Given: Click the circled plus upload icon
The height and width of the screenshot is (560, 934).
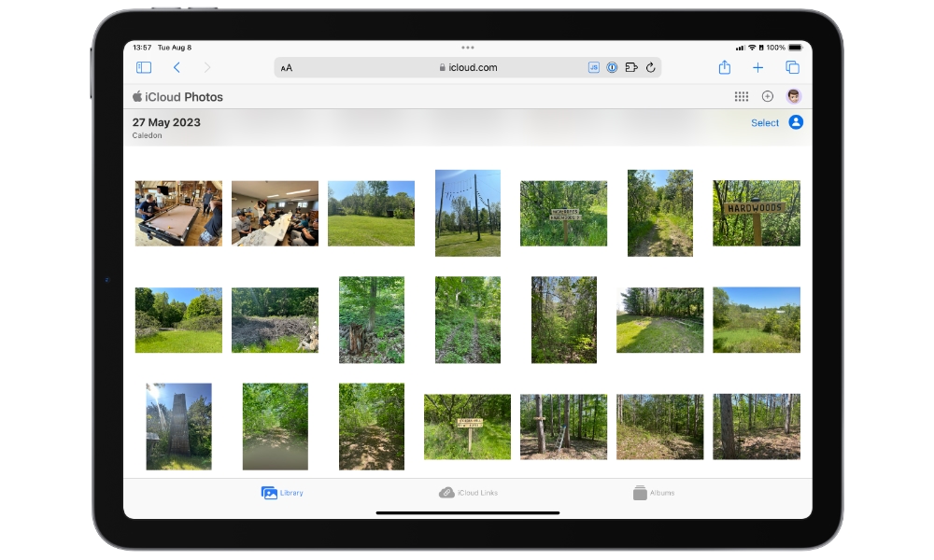Looking at the screenshot, I should click(x=768, y=96).
